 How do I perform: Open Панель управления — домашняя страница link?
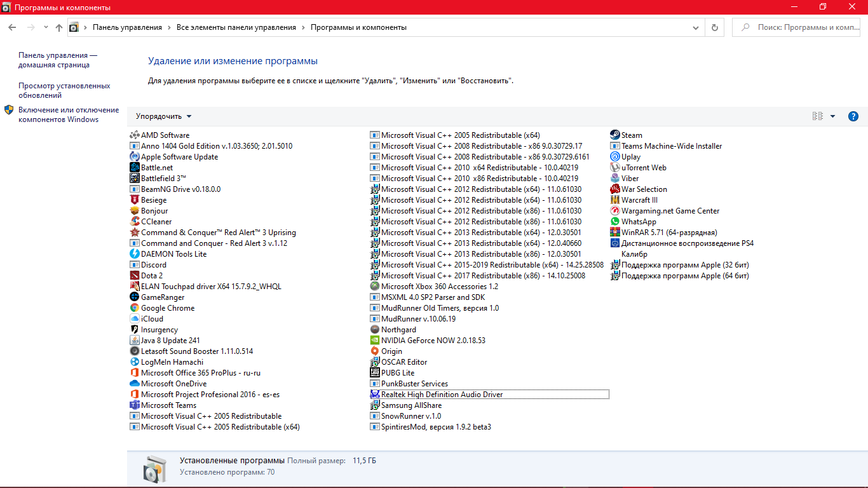pyautogui.click(x=58, y=60)
